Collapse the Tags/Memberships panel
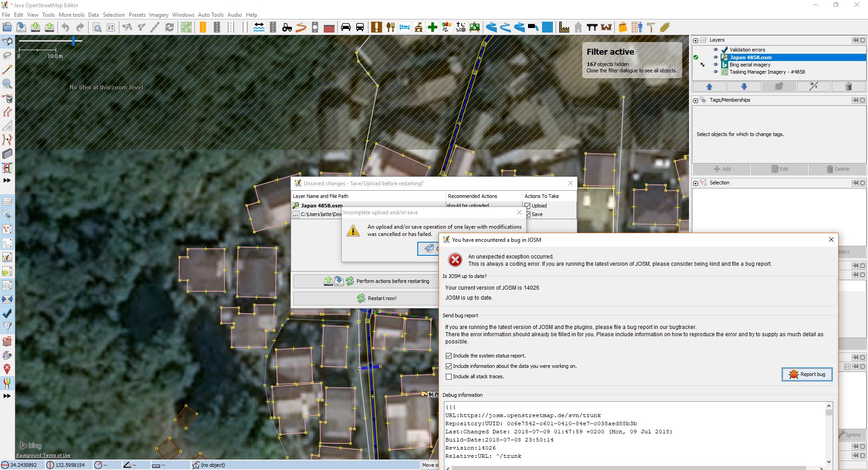868x470 pixels. click(x=696, y=100)
